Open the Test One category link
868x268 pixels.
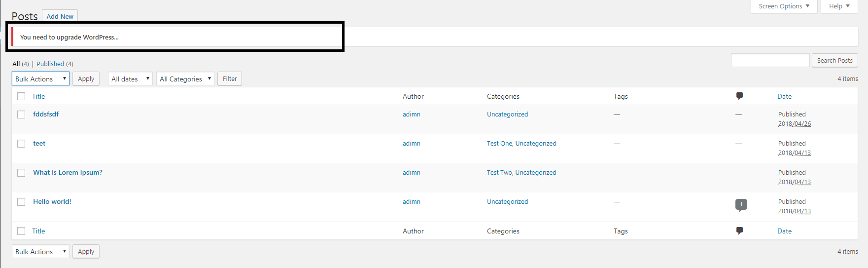coord(499,144)
